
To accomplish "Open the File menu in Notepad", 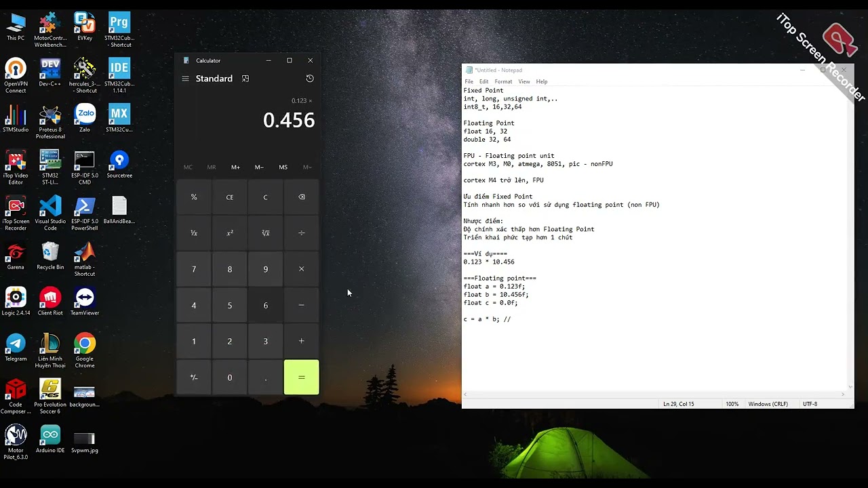I will click(x=469, y=81).
